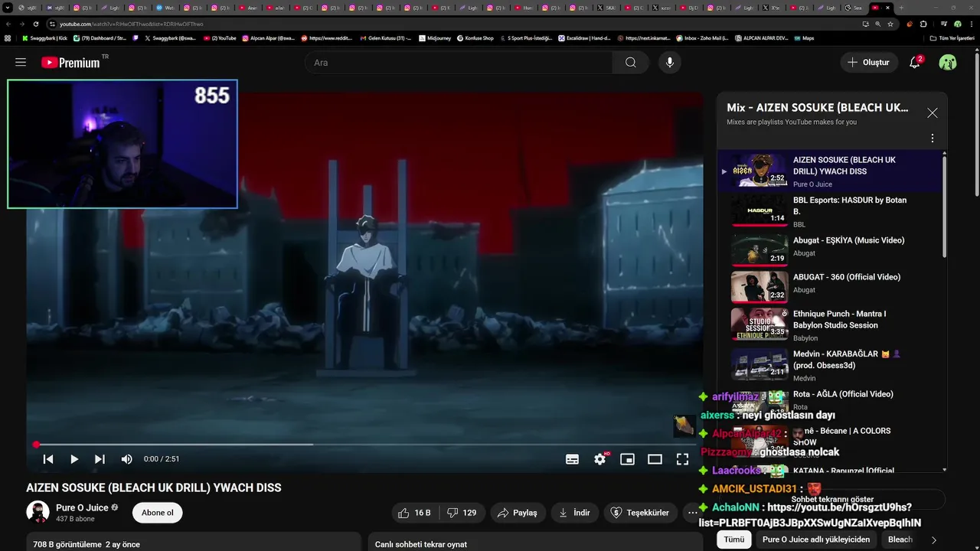Open ABUGAT 360 Official Video
The width and height of the screenshot is (980, 551).
[830, 286]
